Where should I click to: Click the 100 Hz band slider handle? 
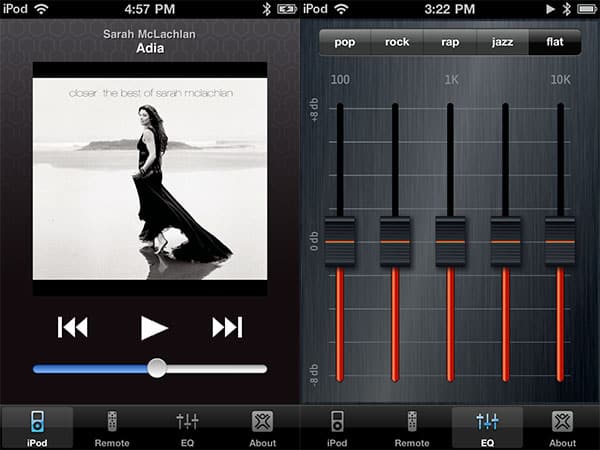click(x=340, y=241)
